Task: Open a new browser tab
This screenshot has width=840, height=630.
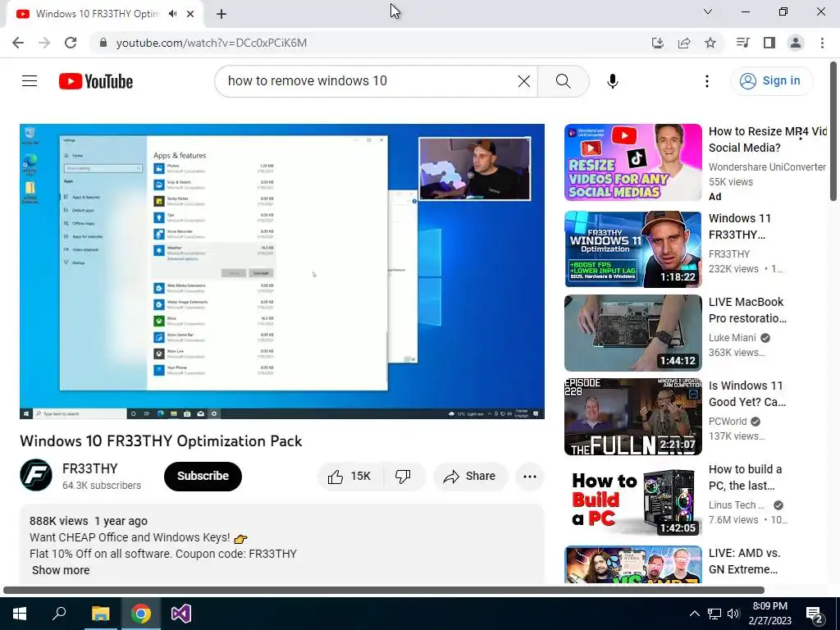Action: point(221,14)
